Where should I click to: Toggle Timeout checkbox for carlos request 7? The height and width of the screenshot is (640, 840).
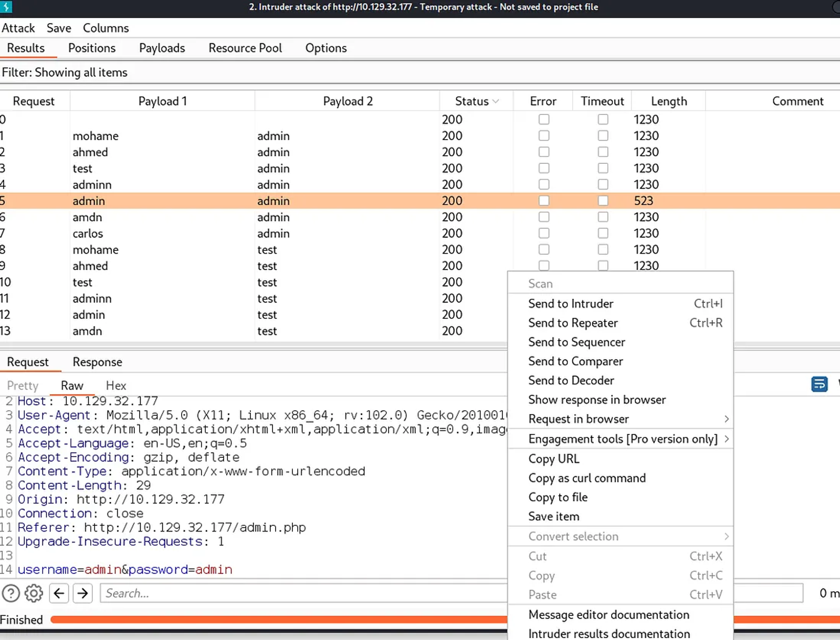point(603,233)
